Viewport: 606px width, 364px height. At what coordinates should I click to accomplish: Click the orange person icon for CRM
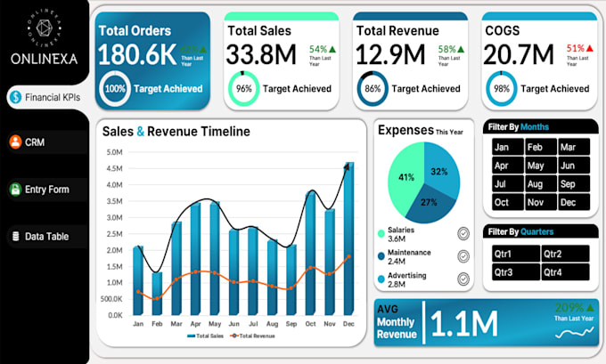(x=15, y=142)
